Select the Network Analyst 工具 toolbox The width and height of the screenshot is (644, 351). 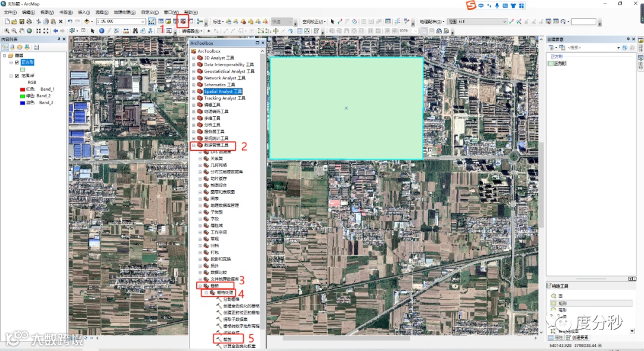coord(225,78)
